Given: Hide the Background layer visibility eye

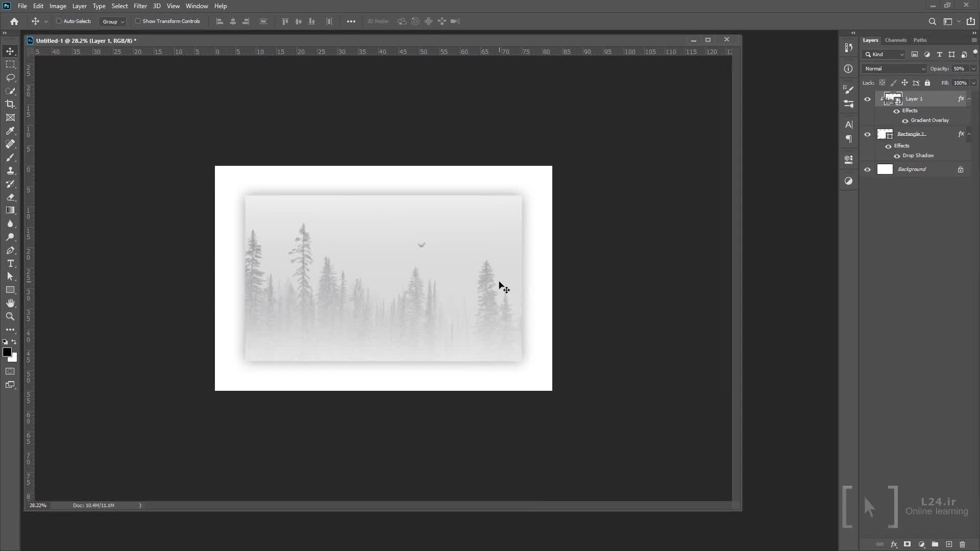Looking at the screenshot, I should (867, 169).
